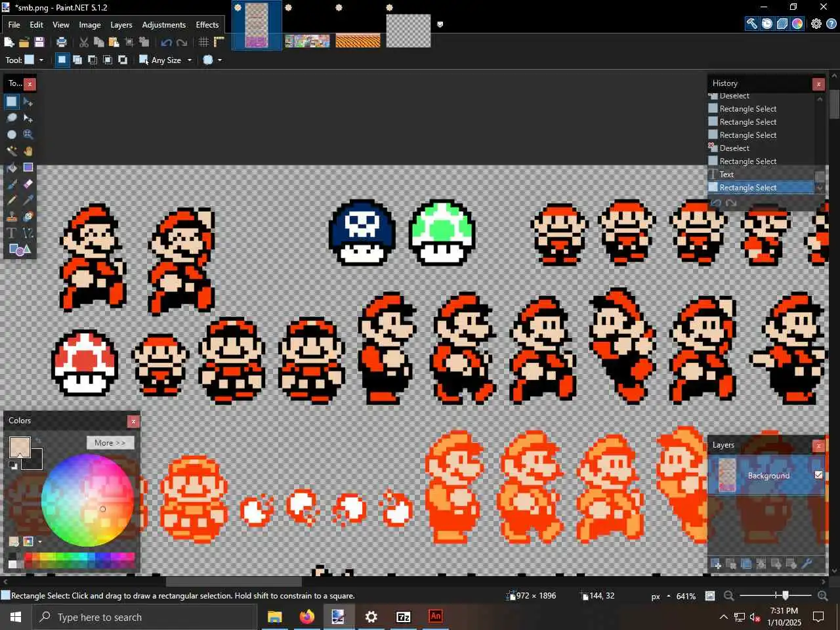840x630 pixels.
Task: Set selection mode to Replace
Action: coord(62,60)
